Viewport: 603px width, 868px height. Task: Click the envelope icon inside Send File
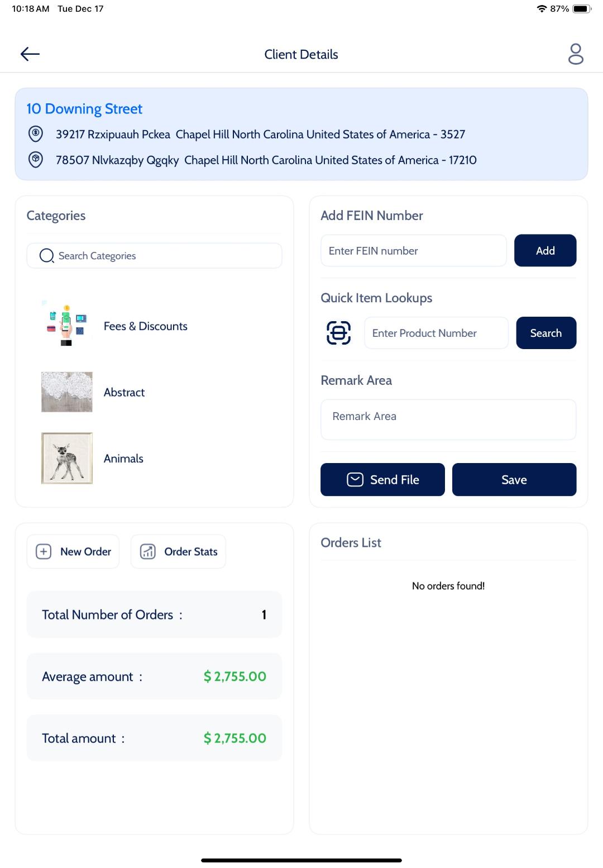(354, 479)
